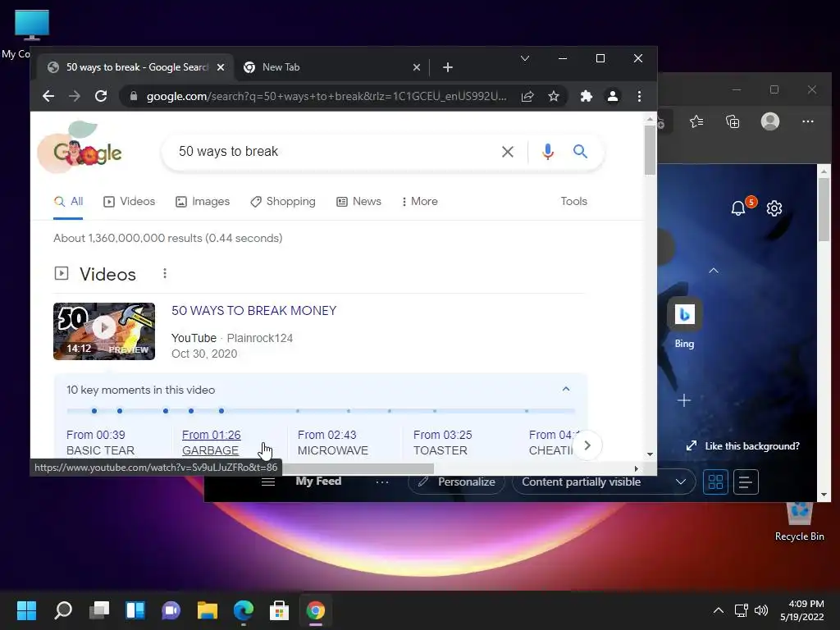Screen dimensions: 840x630
Task: Close the 50 ways to break tab
Action: click(221, 67)
